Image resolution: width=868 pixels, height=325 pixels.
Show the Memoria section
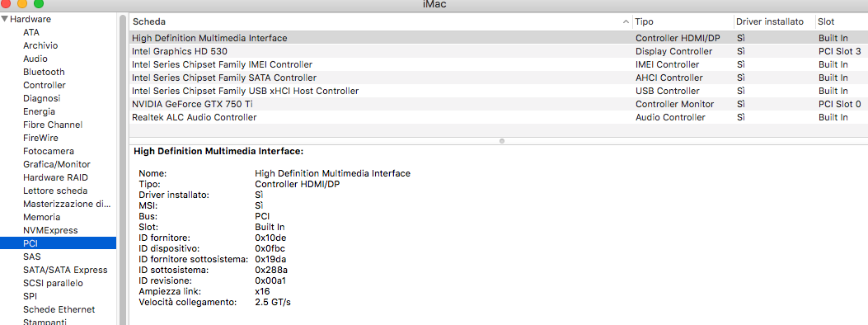(41, 217)
